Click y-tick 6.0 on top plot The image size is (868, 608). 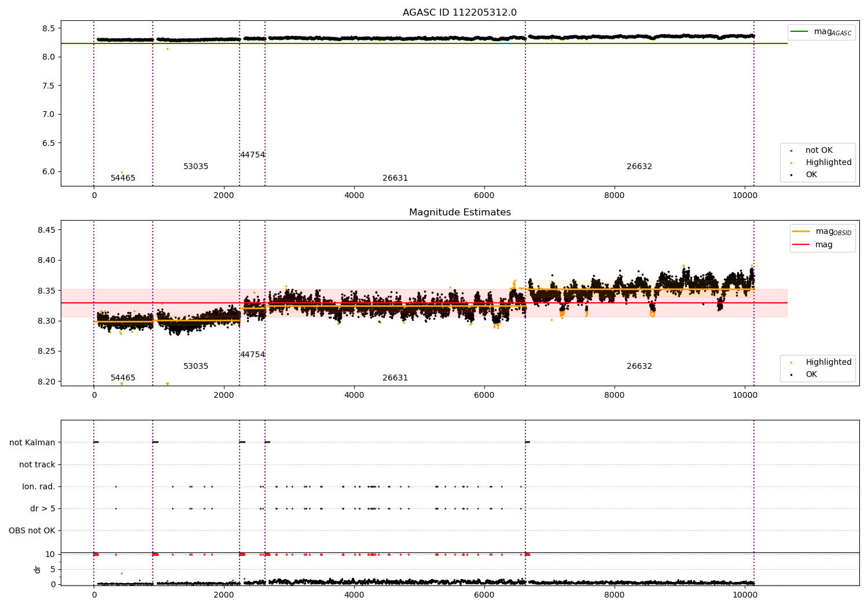(x=49, y=172)
